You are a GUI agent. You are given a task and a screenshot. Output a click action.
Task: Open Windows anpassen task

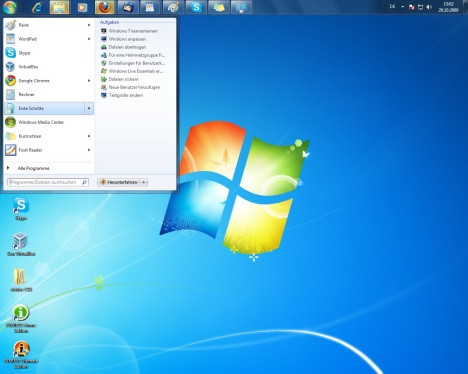(x=123, y=39)
